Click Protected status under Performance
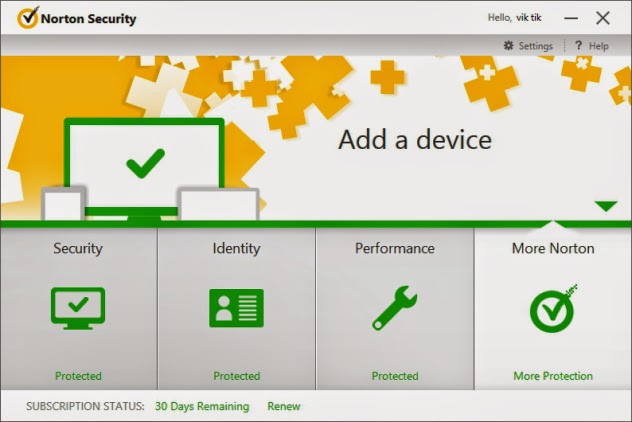The image size is (632, 422). (395, 376)
